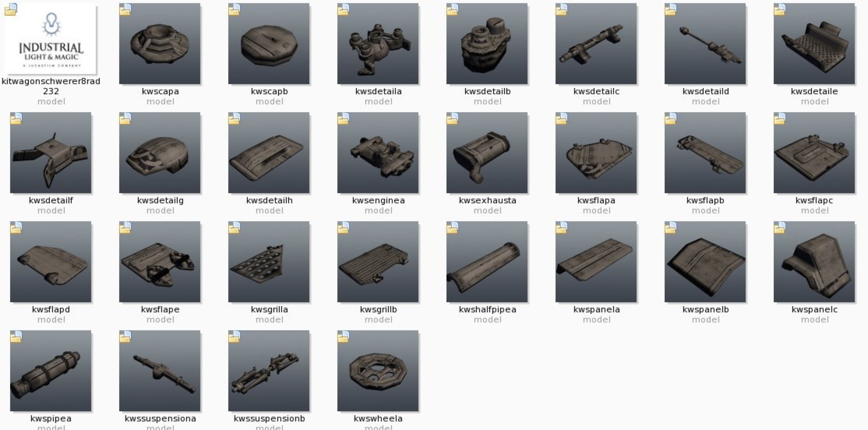Click the kwsexhausta exhaust model thumbnail
This screenshot has width=868, height=430.
[x=487, y=153]
